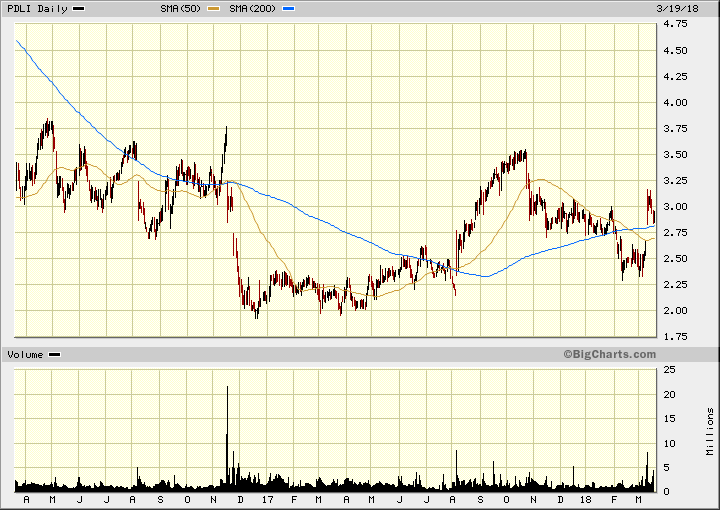The height and width of the screenshot is (510, 720).
Task: Click the 3/19/18 date label
Action: (x=677, y=9)
